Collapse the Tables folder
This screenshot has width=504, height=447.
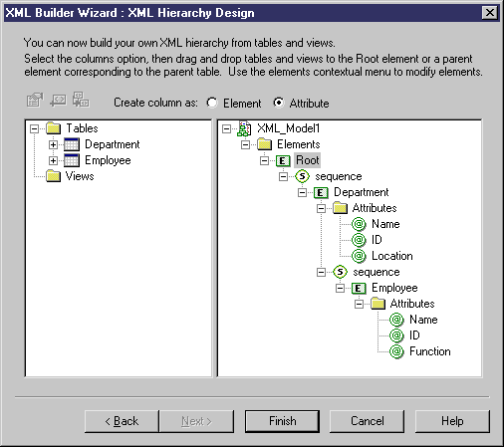point(34,128)
